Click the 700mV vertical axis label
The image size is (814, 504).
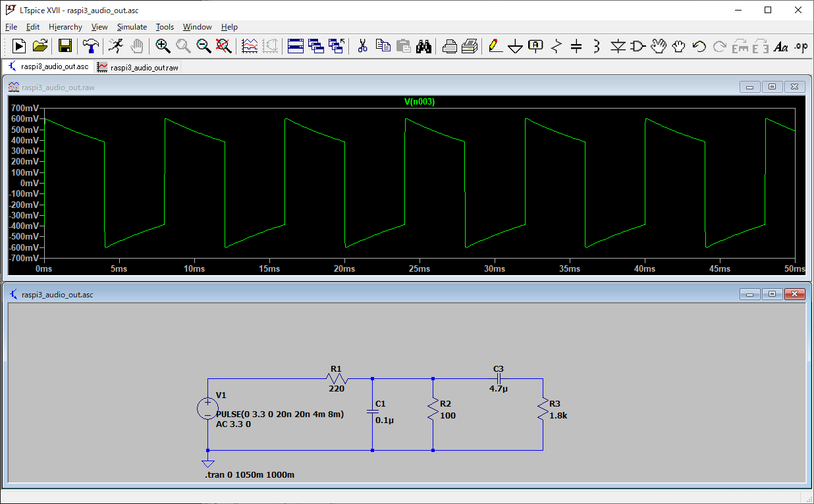click(x=25, y=108)
